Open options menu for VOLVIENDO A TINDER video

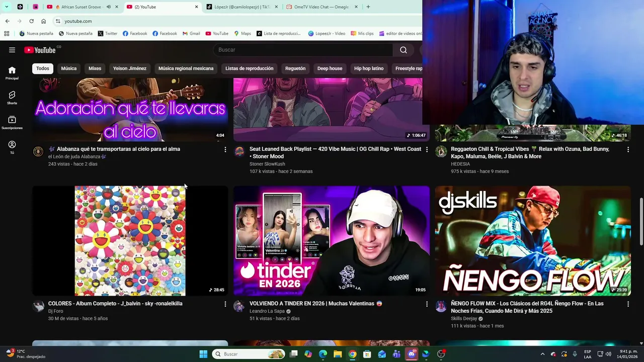click(427, 304)
